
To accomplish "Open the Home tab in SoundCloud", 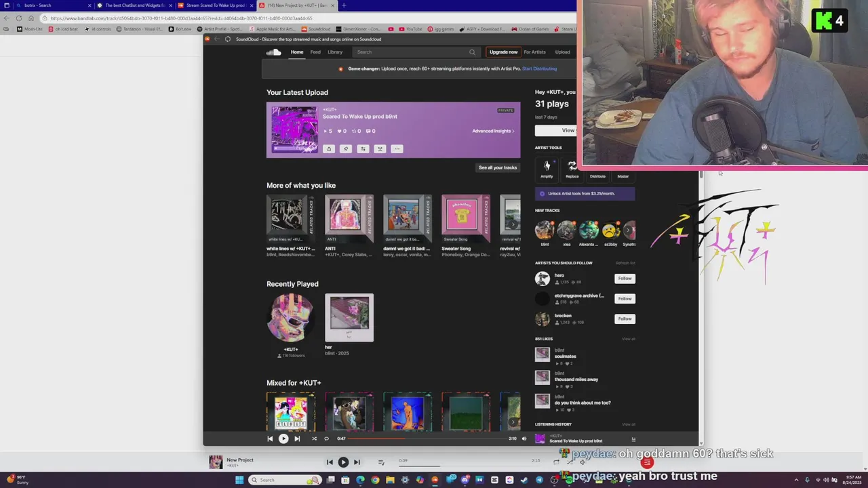I will pyautogui.click(x=297, y=52).
